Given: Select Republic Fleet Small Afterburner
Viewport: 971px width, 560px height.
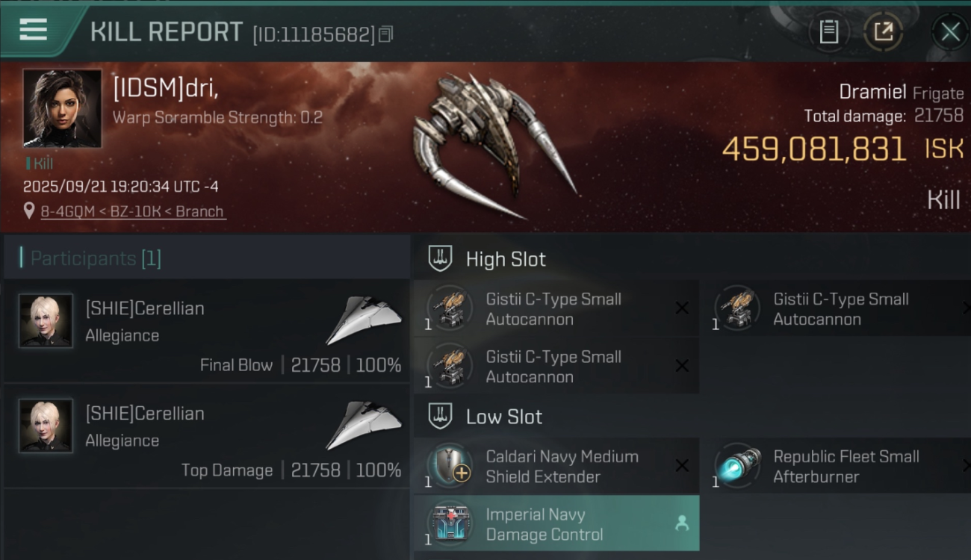Looking at the screenshot, I should (x=837, y=466).
